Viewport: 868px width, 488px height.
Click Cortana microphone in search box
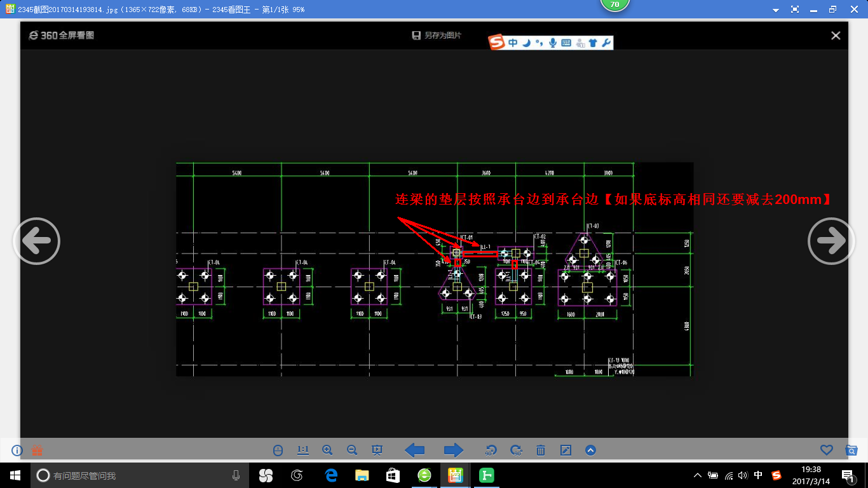236,475
